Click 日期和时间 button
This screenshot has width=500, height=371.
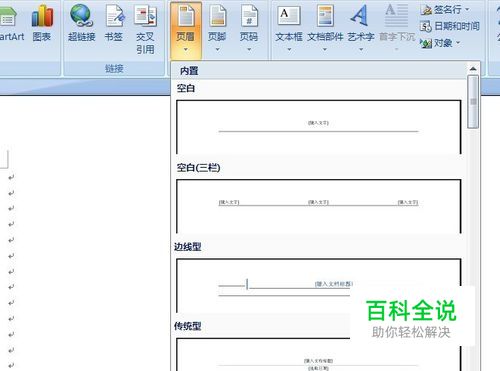pyautogui.click(x=450, y=26)
